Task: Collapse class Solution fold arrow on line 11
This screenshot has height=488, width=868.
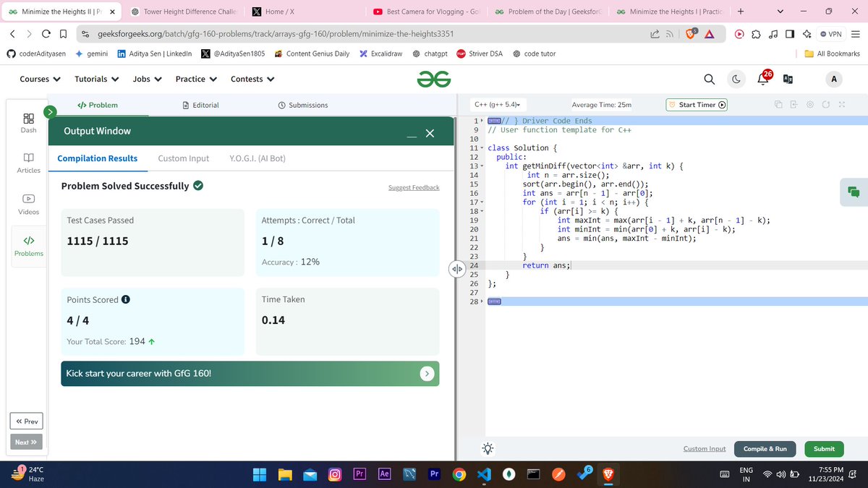Action: [482, 148]
